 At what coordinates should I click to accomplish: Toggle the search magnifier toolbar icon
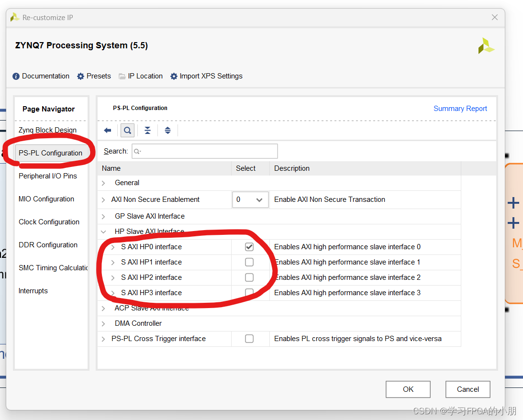127,130
